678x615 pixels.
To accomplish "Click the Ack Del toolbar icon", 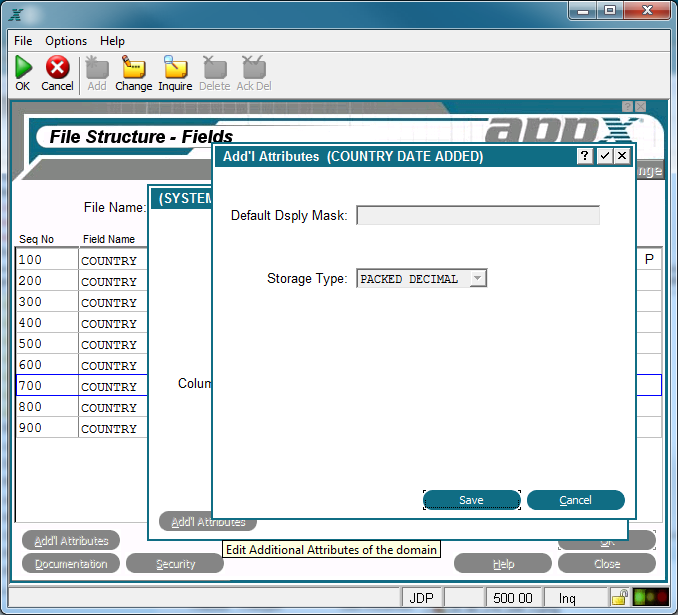I will pyautogui.click(x=254, y=67).
